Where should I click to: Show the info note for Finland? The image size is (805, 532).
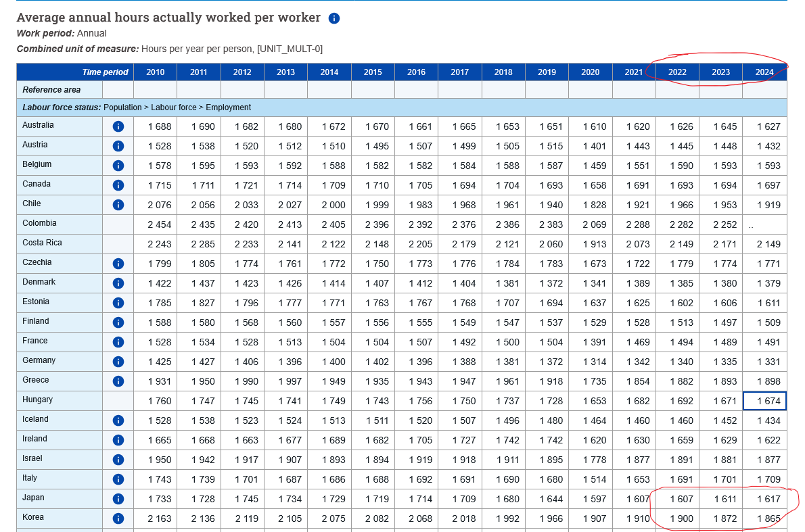(x=118, y=322)
